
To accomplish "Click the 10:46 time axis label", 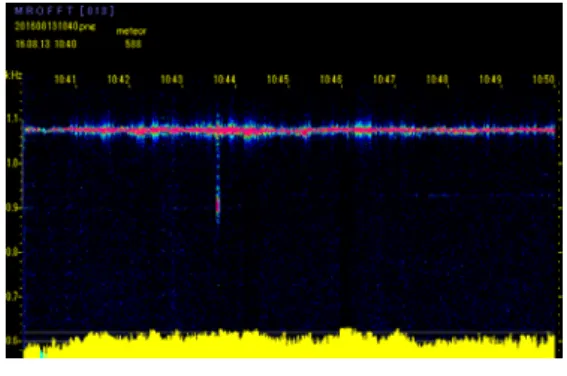I will (331, 79).
